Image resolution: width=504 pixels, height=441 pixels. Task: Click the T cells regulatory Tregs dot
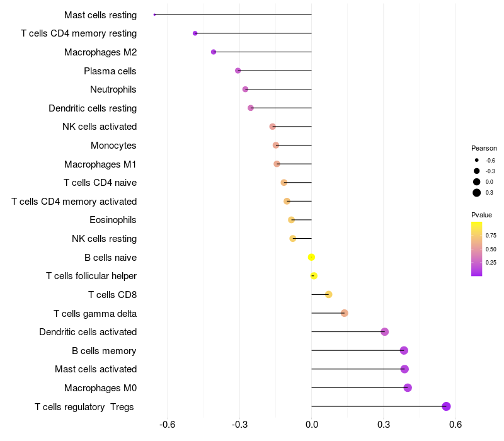pyautogui.click(x=447, y=406)
